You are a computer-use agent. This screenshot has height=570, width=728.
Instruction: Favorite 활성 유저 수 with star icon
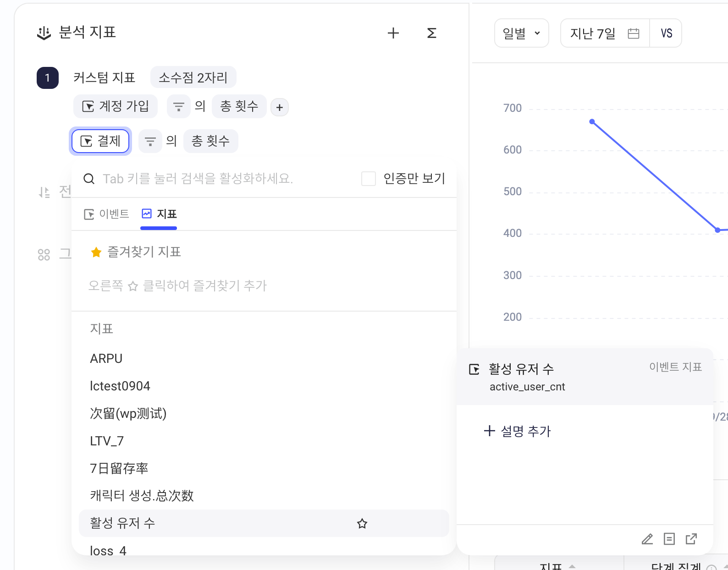[x=362, y=523]
